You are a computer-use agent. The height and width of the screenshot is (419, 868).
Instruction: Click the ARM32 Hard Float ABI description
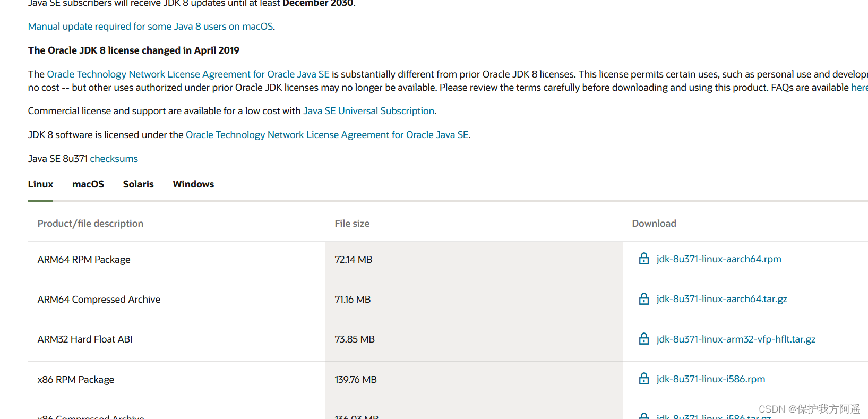pyautogui.click(x=85, y=339)
